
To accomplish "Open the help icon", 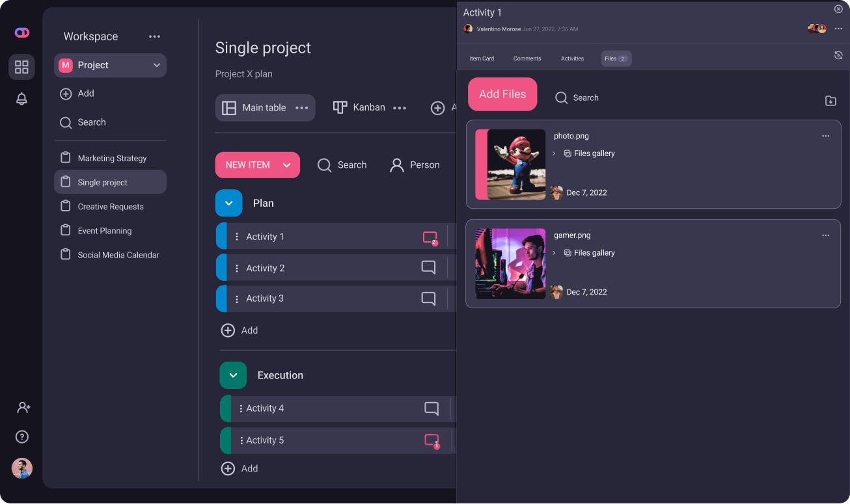I will (x=21, y=436).
